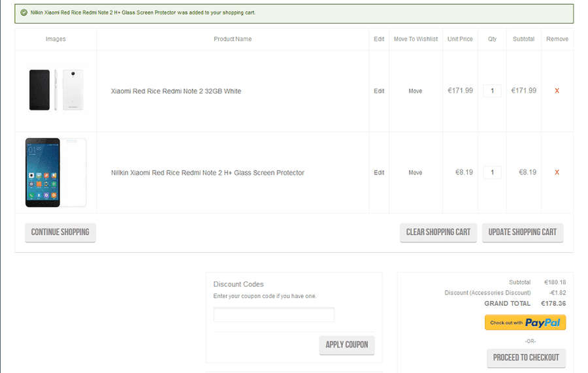Viewport: 588px width, 373px height.
Task: Edit the Nillkin Glass Screen Protector item
Action: [x=379, y=173]
